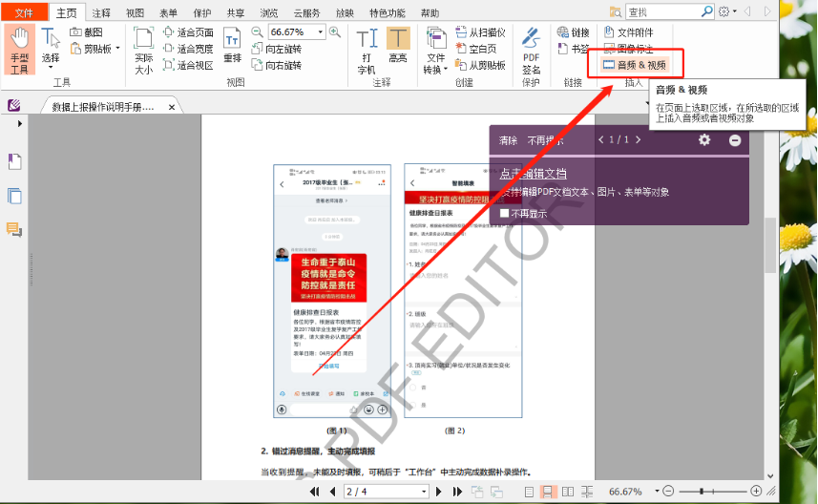Click 不再提示 in the purple popup
Viewport: 818px width, 504px height.
click(545, 140)
